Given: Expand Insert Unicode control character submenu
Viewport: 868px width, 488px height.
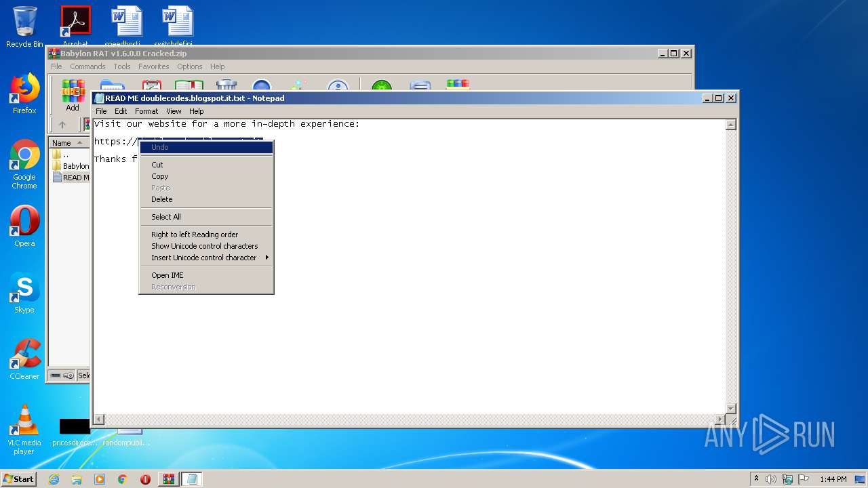Looking at the screenshot, I should tap(206, 258).
